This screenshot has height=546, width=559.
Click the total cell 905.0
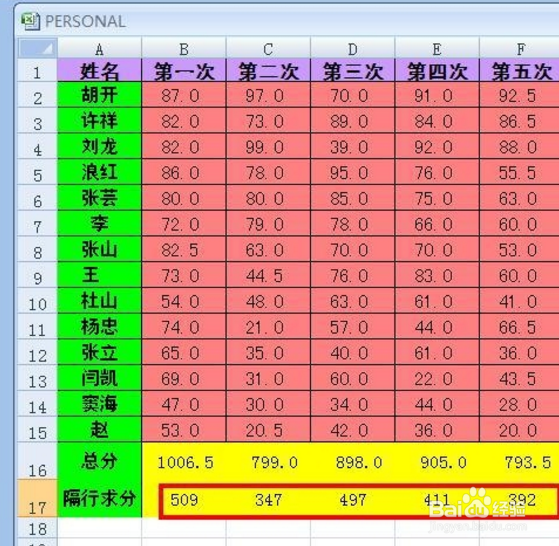coord(437,461)
